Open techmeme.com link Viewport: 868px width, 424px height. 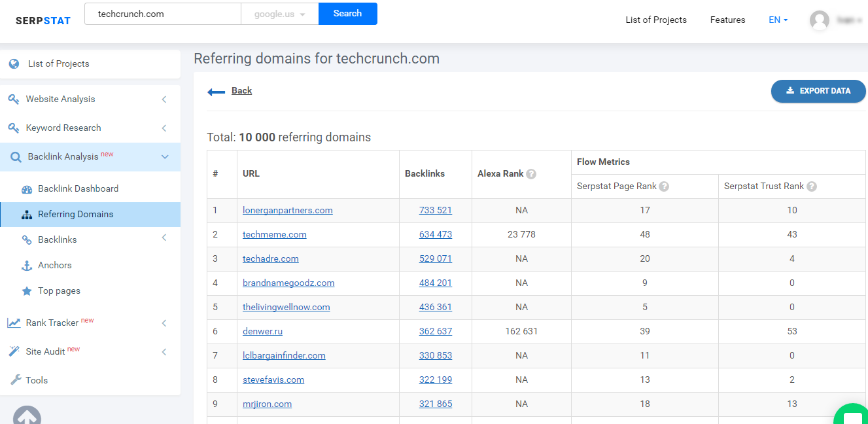pos(275,235)
